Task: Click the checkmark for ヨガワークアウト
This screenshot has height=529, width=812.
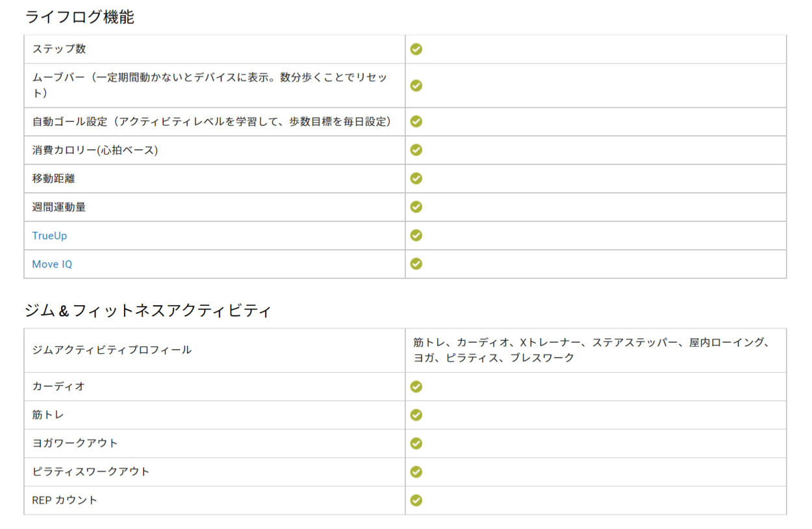Action: tap(416, 444)
